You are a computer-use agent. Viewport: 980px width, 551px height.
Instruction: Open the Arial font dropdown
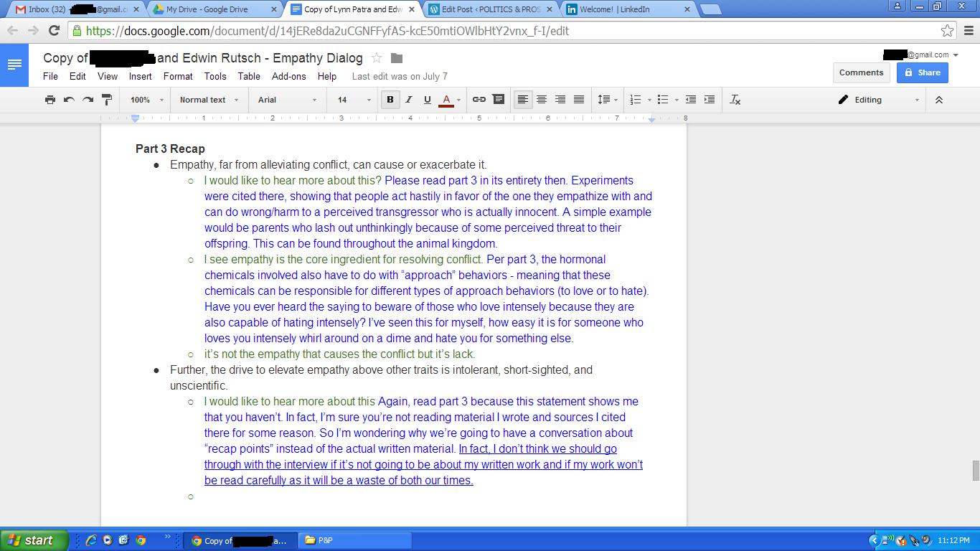click(x=287, y=100)
